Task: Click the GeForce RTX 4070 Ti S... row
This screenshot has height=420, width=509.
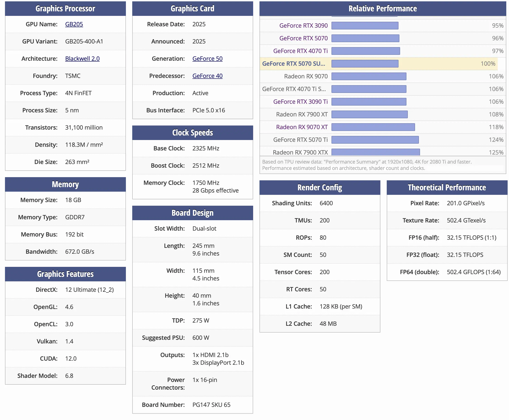Action: click(382, 89)
